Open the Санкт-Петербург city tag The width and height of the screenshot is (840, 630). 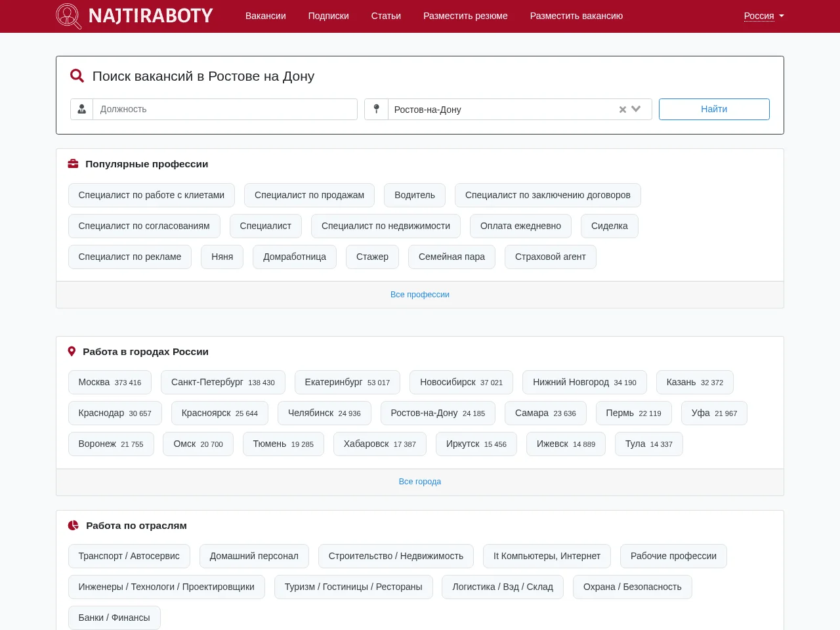pos(223,382)
